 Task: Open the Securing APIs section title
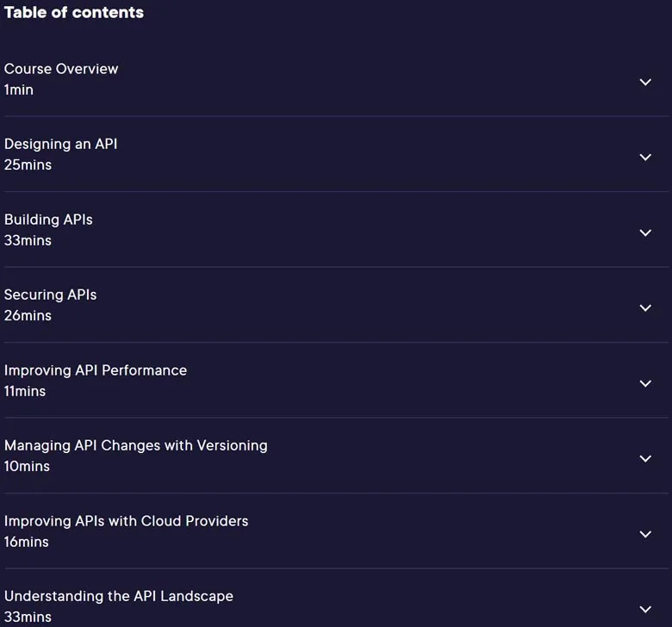(x=50, y=295)
